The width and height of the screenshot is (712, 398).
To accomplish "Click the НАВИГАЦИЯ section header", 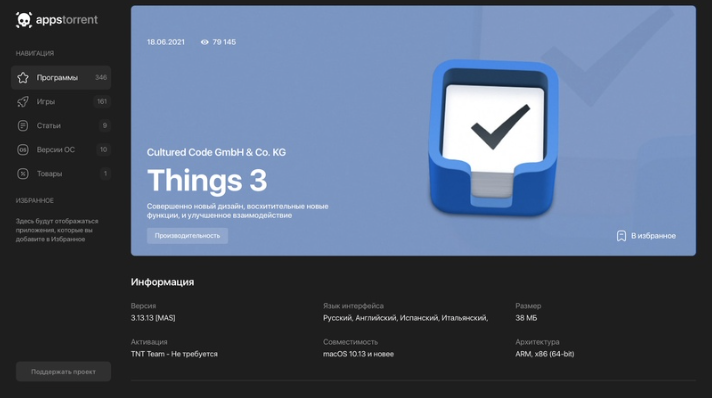I will 35,54.
